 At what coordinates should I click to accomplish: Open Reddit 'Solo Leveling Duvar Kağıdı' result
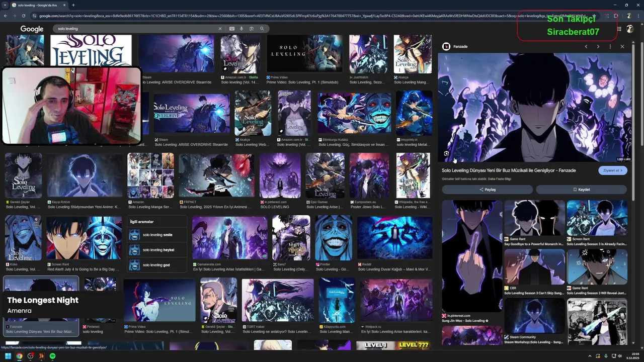(394, 237)
